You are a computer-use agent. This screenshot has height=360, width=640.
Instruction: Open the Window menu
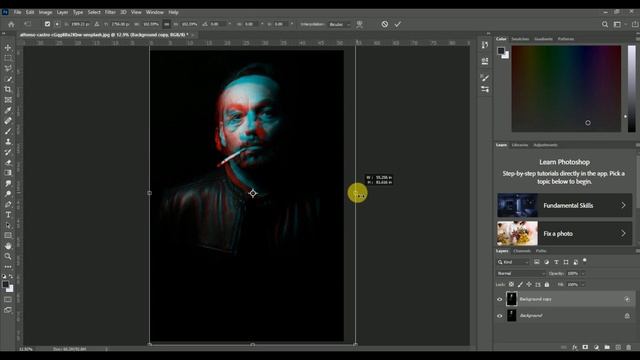(x=155, y=12)
